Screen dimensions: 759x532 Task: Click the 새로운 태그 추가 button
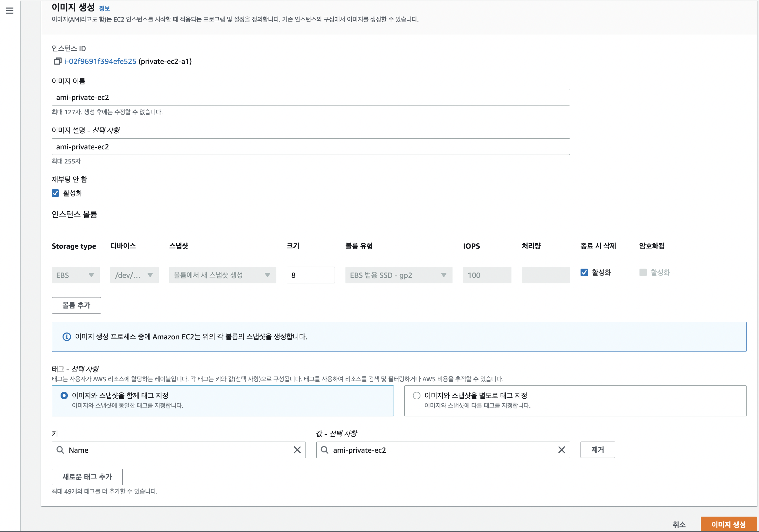tap(87, 476)
